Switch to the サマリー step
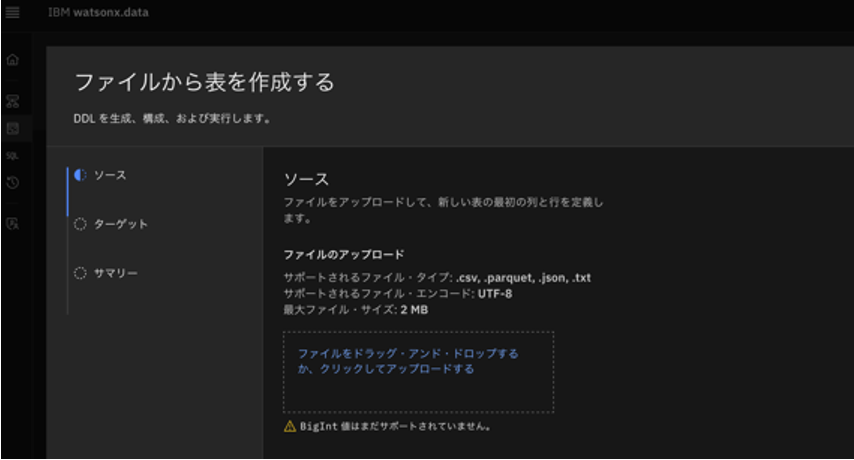Viewport: 854px width, 460px height. point(115,273)
